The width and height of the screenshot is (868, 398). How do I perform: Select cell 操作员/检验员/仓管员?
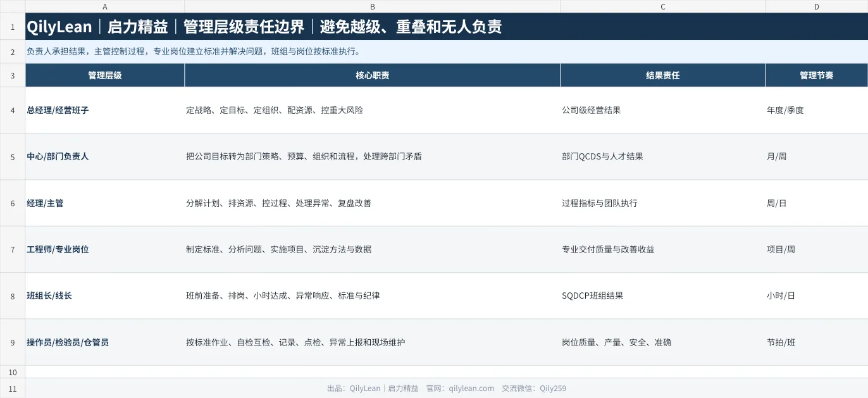click(x=105, y=342)
